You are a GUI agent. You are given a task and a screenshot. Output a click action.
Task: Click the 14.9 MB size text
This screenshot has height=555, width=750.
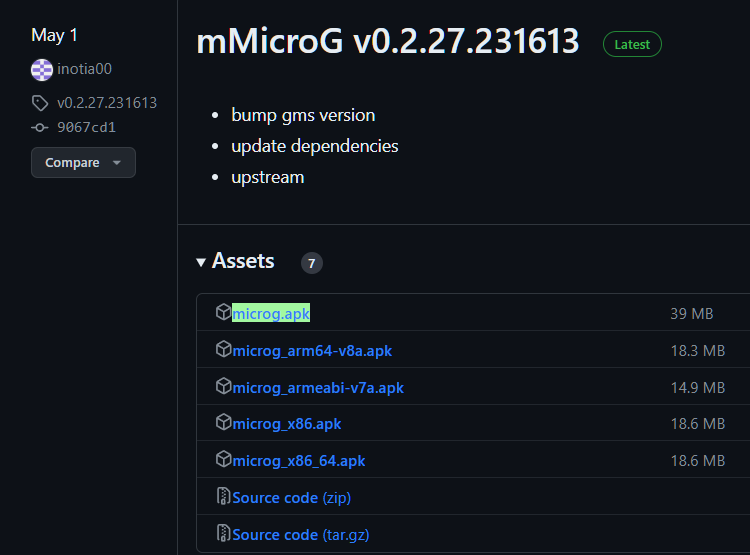pyautogui.click(x=698, y=388)
